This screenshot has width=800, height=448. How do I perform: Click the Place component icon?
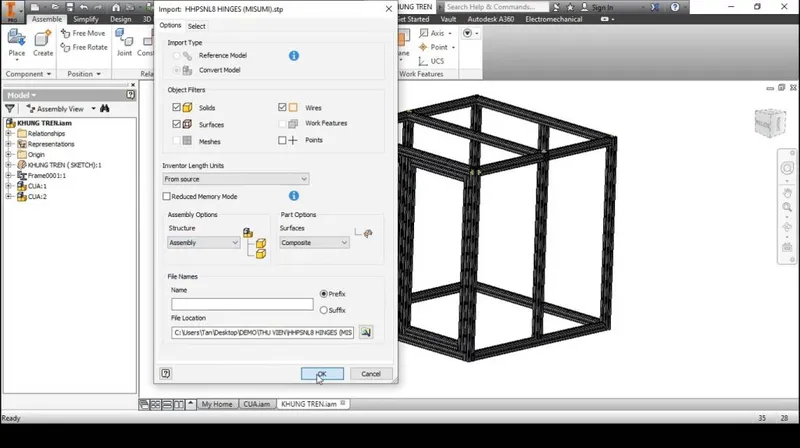[16, 39]
